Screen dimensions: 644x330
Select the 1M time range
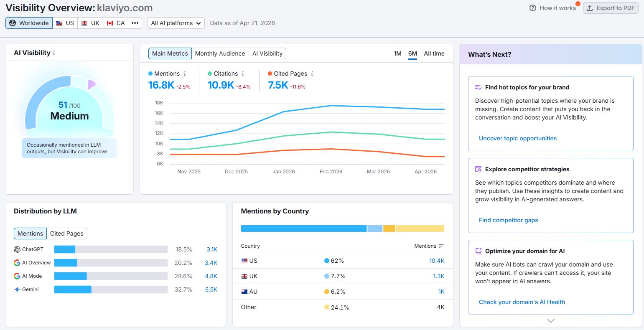click(x=397, y=53)
